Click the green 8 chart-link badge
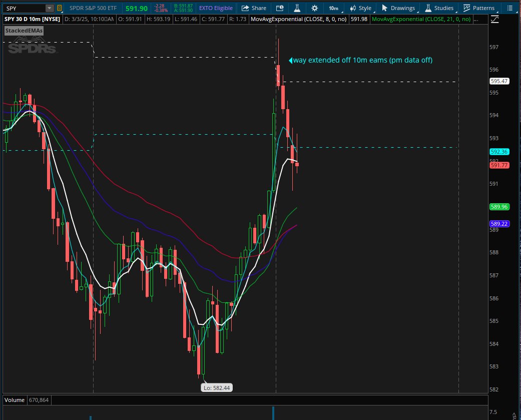 click(59, 8)
